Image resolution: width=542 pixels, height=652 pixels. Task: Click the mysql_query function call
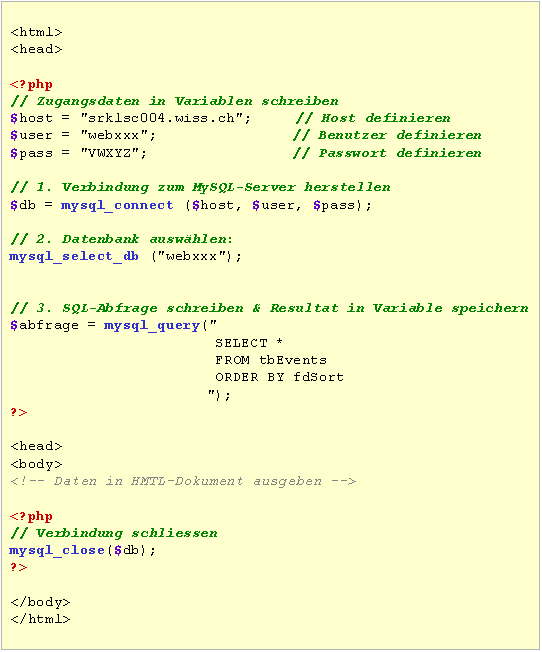coord(152,325)
